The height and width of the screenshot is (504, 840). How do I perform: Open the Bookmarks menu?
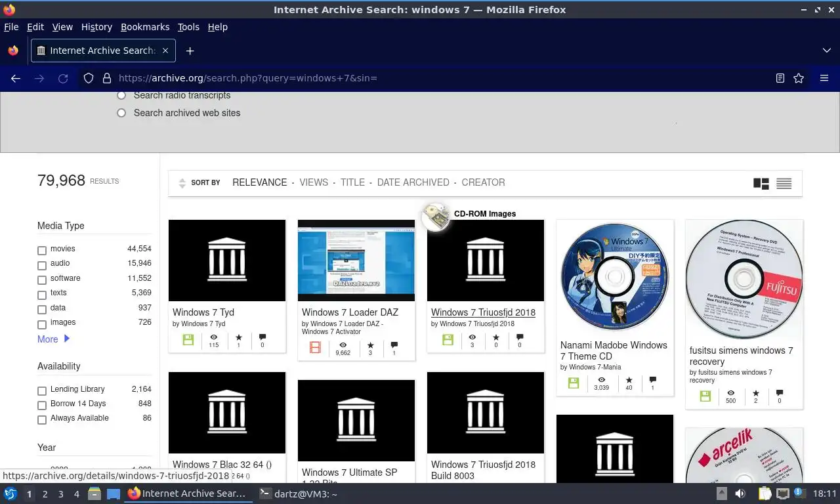point(145,27)
